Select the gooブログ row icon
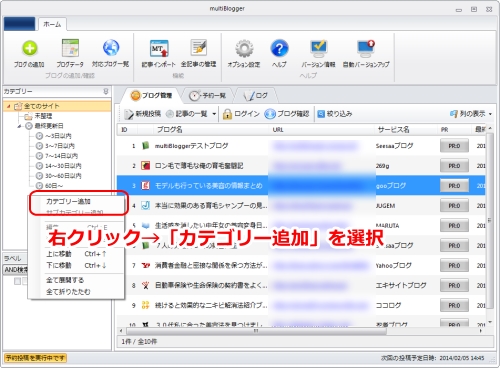Viewport: 500px width, 368px height. pos(145,186)
